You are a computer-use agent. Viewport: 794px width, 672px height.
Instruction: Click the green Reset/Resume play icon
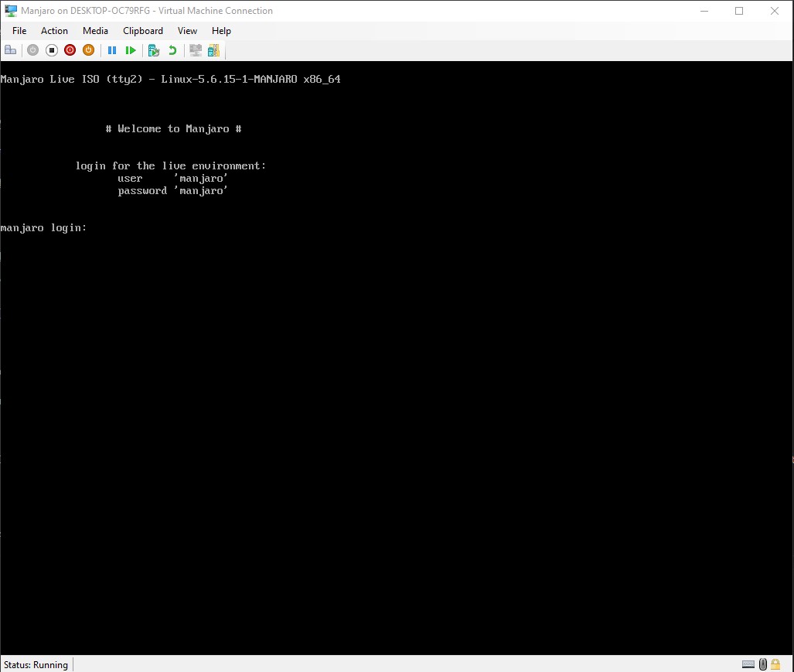coord(131,50)
